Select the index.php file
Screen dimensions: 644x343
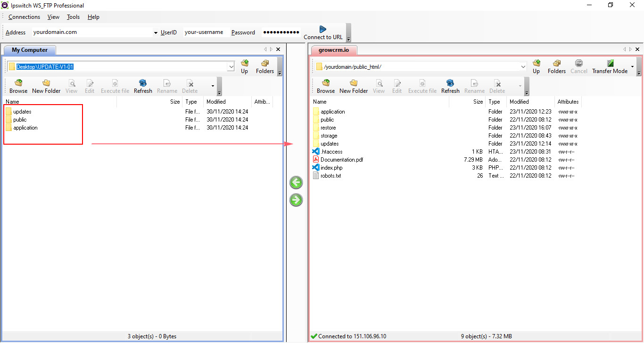click(327, 168)
